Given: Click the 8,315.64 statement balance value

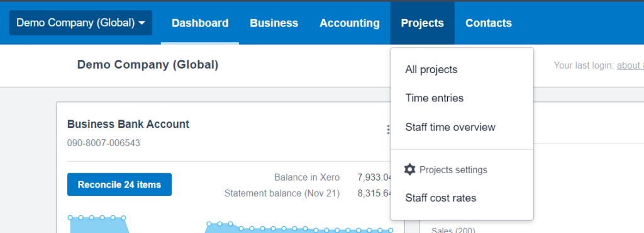Looking at the screenshot, I should click(x=375, y=193).
